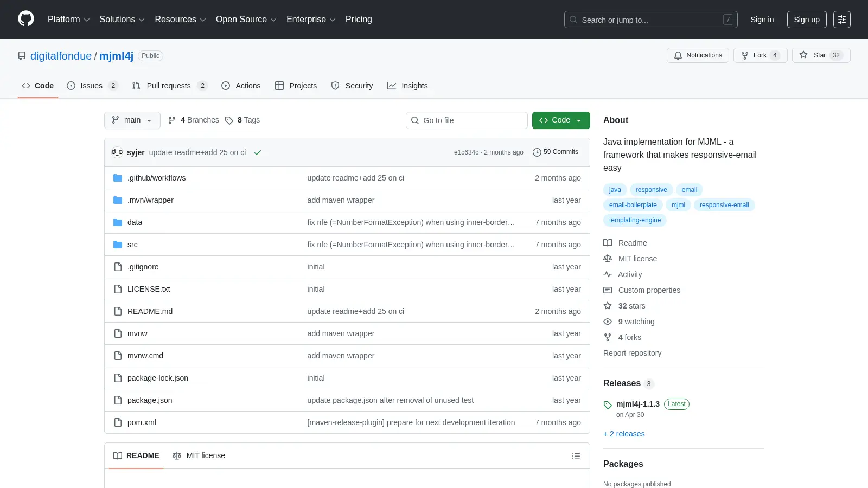Click the .gitignore file icon

point(118,267)
